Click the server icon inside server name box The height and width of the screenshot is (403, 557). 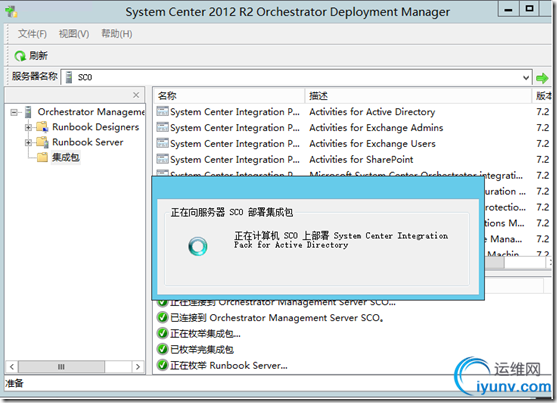pyautogui.click(x=69, y=77)
